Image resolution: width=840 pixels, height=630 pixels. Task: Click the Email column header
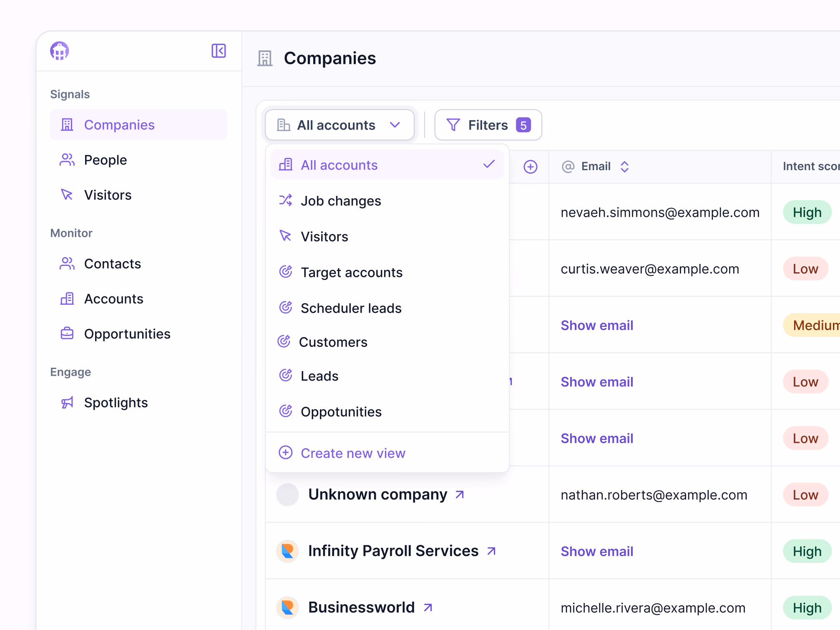(596, 166)
